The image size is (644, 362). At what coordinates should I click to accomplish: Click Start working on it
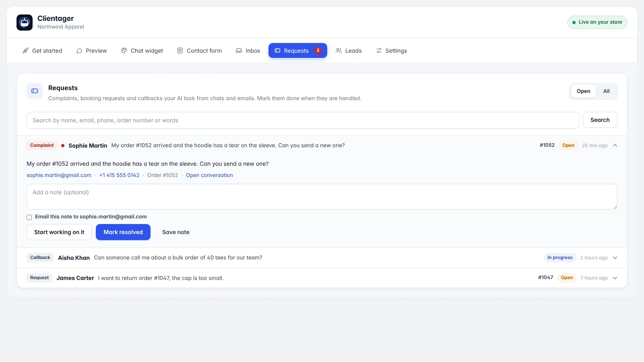point(59,232)
